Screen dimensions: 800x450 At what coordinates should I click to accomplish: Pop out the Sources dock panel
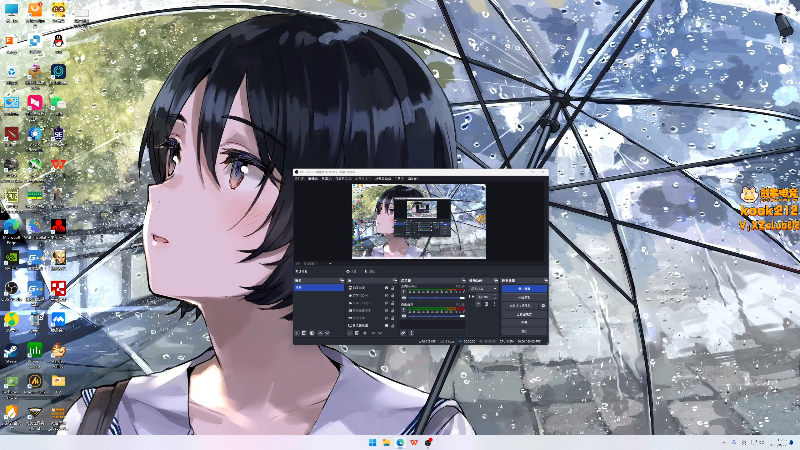tap(395, 281)
